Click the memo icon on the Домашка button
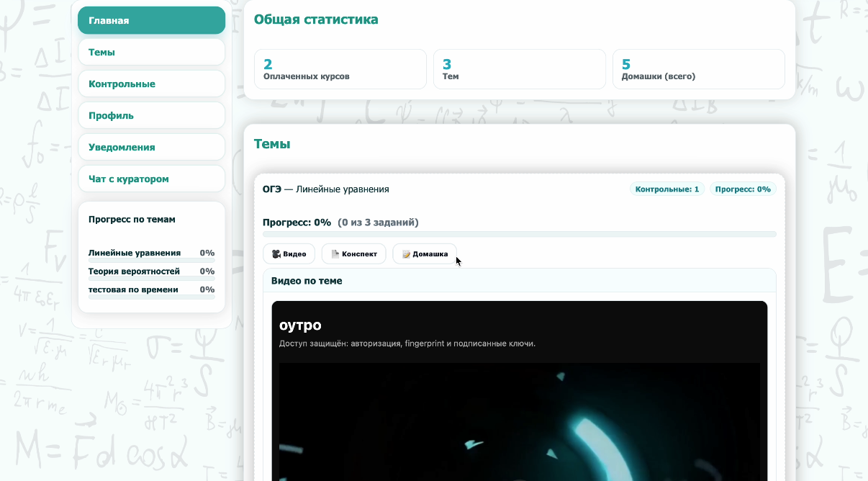This screenshot has height=481, width=868. point(406,254)
